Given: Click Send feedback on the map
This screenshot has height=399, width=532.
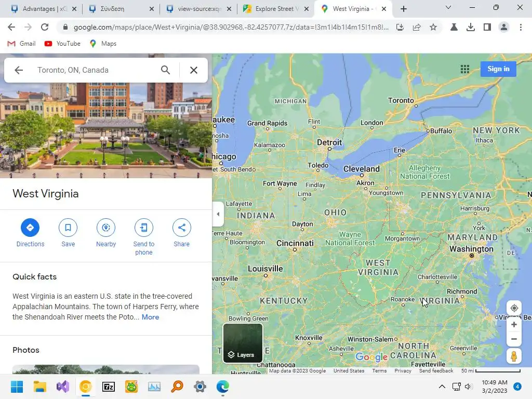Looking at the screenshot, I should click(x=436, y=371).
